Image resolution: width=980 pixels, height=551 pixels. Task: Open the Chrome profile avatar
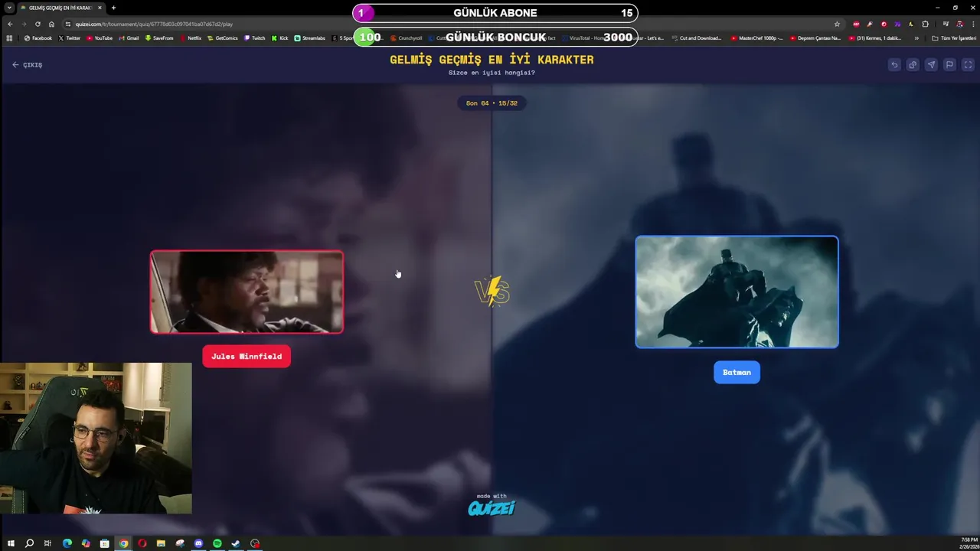959,24
